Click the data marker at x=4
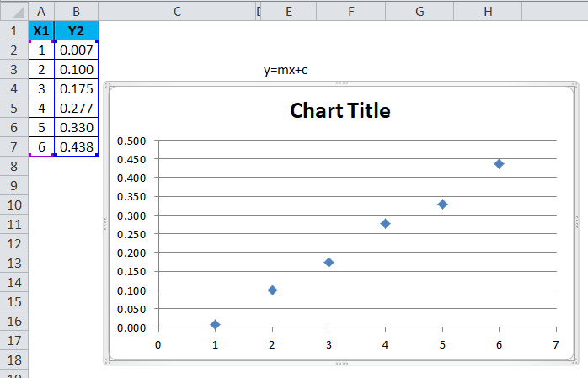The image size is (588, 378). pos(385,223)
